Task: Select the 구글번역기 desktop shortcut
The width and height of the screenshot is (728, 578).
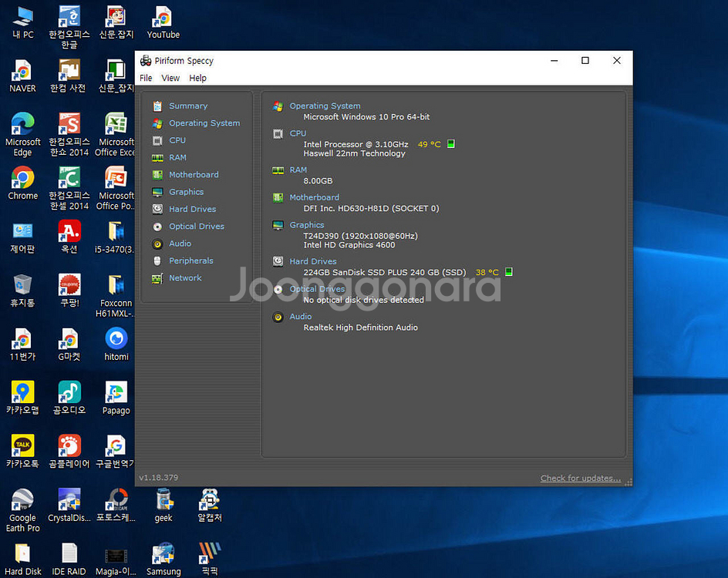Action: pos(116,452)
